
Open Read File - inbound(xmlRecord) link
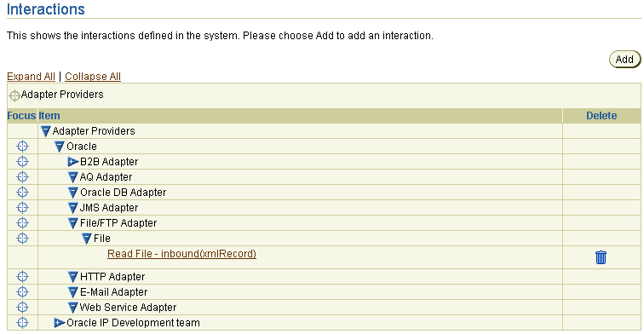pos(181,254)
